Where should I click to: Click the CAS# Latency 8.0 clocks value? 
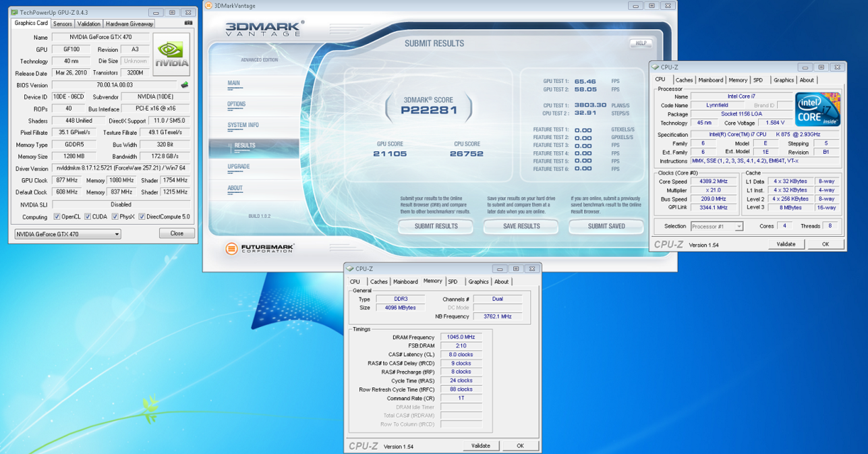(461, 355)
